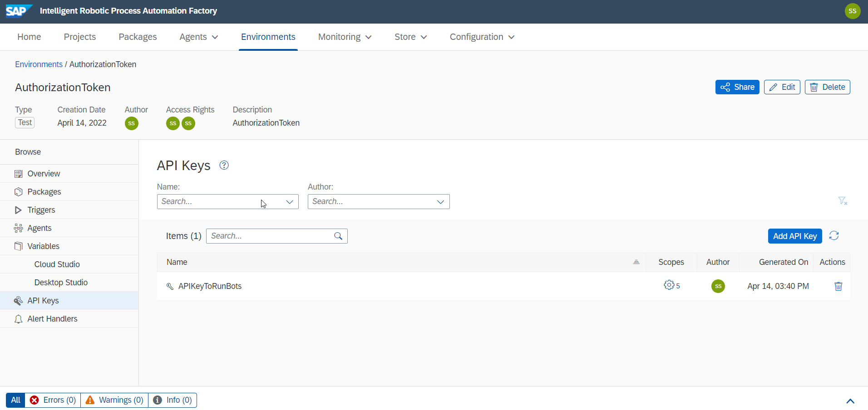This screenshot has width=868, height=410.
Task: Click the 'Apr 14, 03:40 PM' cell
Action: pos(778,286)
